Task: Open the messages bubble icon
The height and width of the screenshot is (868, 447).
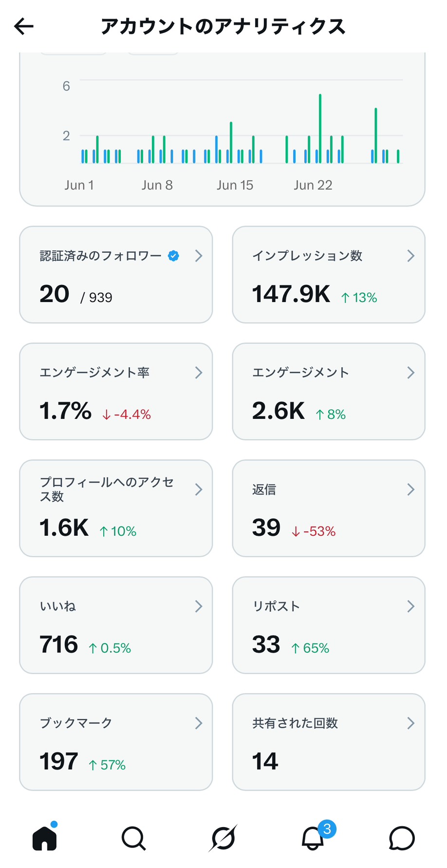Action: (402, 838)
